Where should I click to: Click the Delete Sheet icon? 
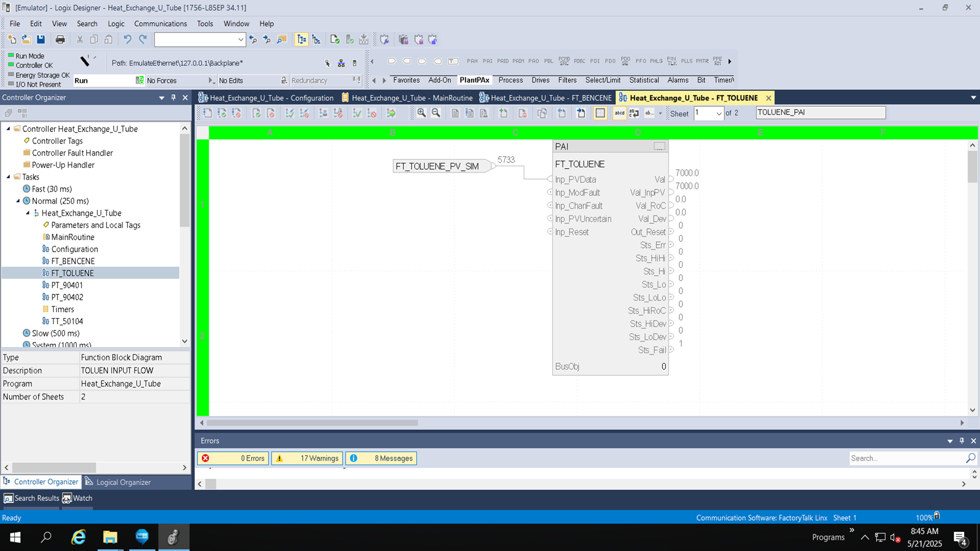522,113
